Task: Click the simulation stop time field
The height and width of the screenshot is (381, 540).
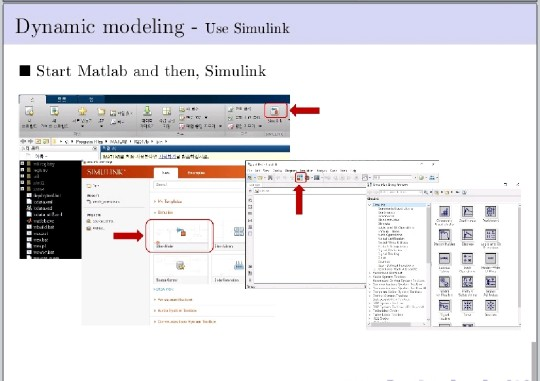Action: [393, 177]
